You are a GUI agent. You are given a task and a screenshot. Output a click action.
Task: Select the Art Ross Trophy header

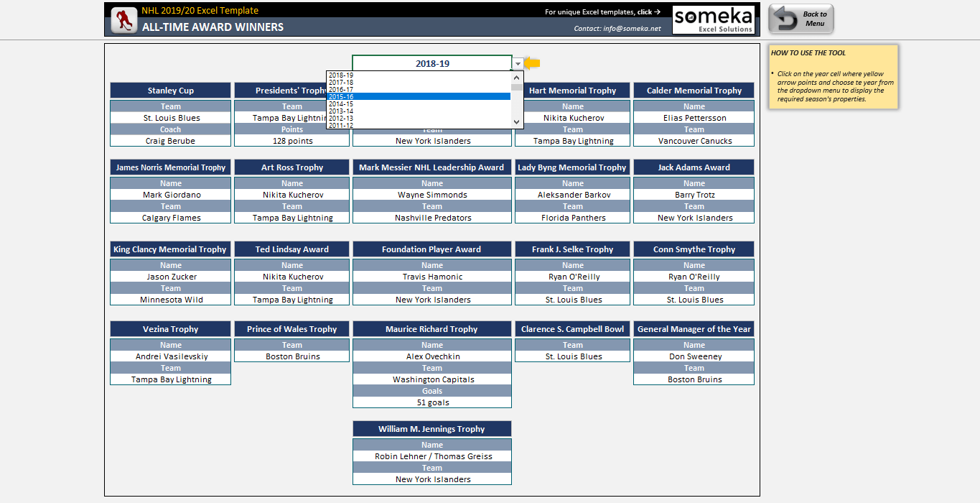[292, 167]
